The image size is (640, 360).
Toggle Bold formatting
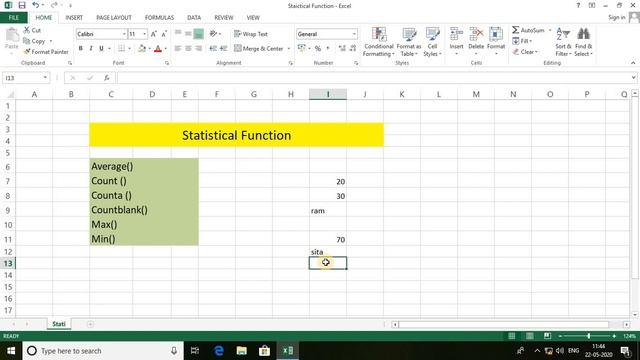point(80,49)
